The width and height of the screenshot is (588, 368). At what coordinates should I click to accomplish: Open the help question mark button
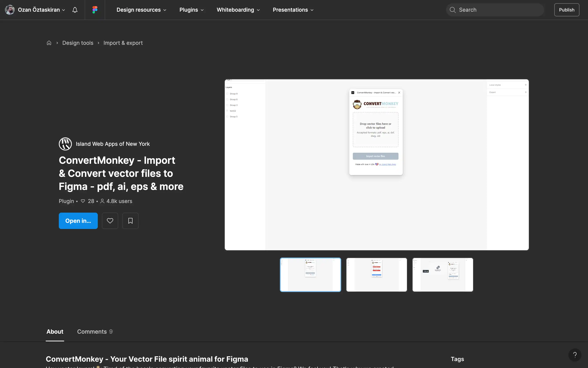click(575, 355)
